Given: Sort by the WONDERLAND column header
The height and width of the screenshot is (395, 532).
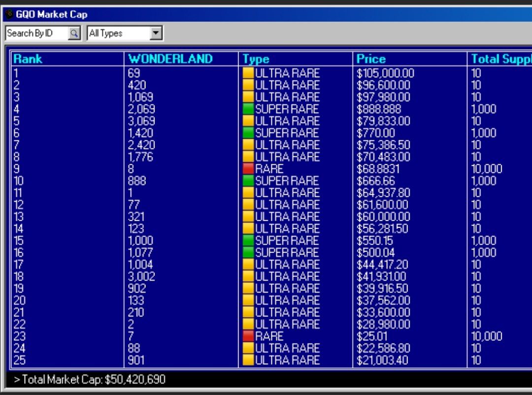Looking at the screenshot, I should tap(170, 59).
